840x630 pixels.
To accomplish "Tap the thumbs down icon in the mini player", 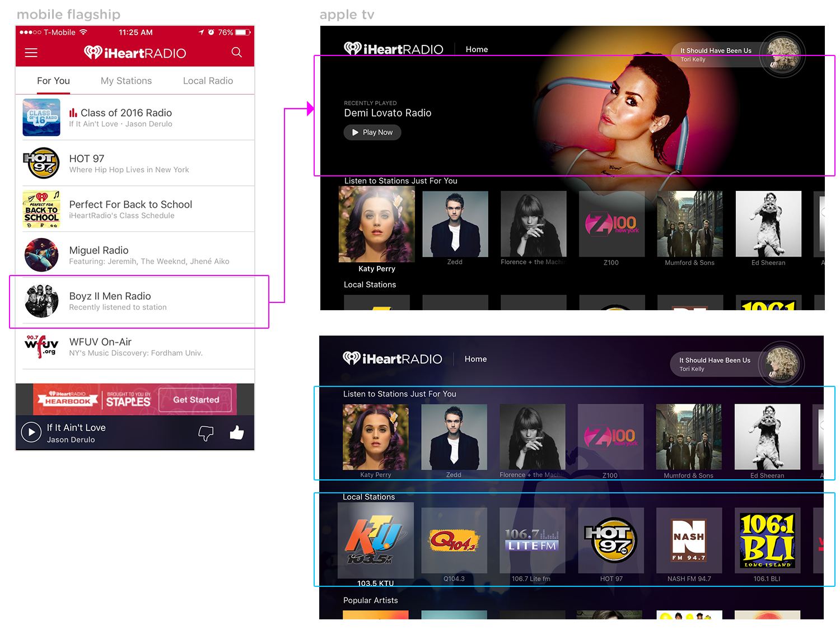I will [x=206, y=433].
